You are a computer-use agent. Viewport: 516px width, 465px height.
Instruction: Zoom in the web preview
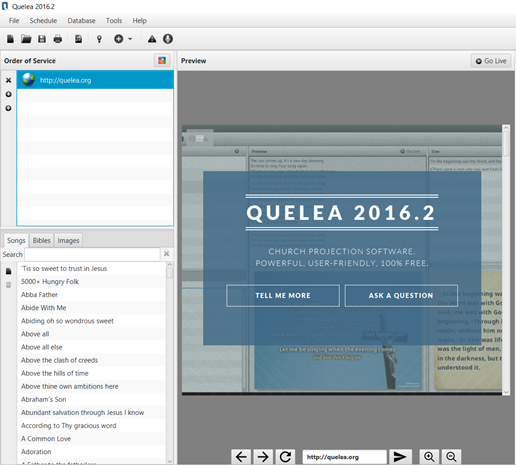click(429, 457)
